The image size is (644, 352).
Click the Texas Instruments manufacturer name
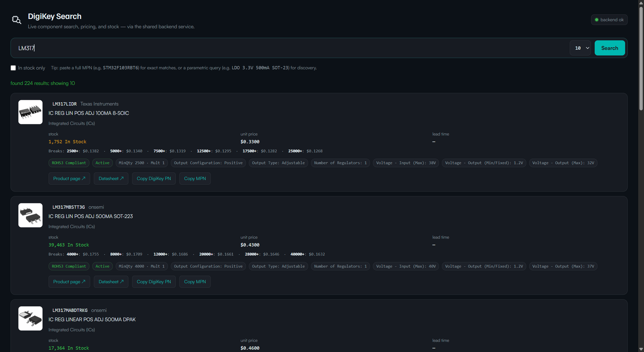99,104
